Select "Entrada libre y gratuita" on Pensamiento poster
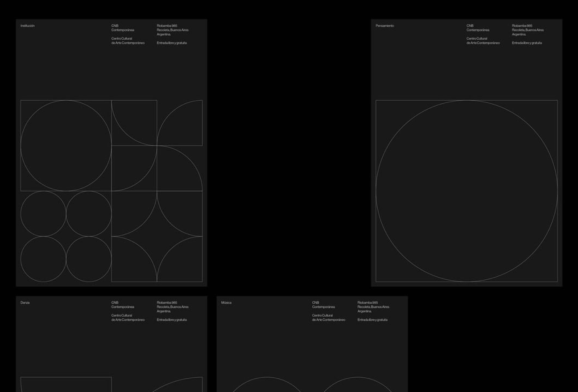Screen dimensions: 578x392 point(527,43)
